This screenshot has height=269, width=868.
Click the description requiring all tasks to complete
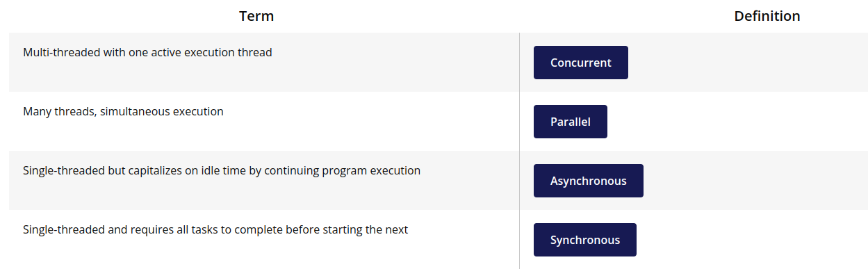pos(215,229)
